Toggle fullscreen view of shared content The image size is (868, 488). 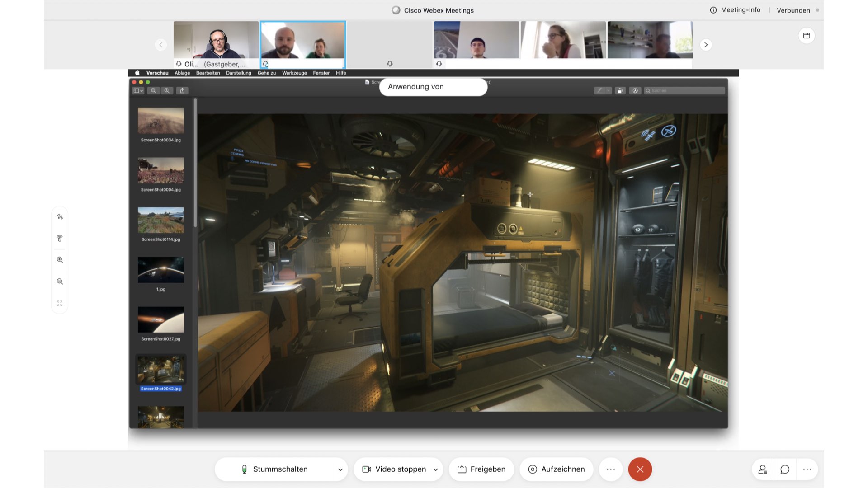[60, 303]
